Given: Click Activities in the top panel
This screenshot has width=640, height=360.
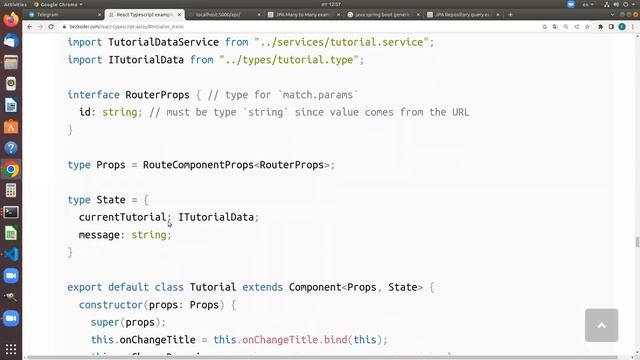Looking at the screenshot, I should 15,4.
